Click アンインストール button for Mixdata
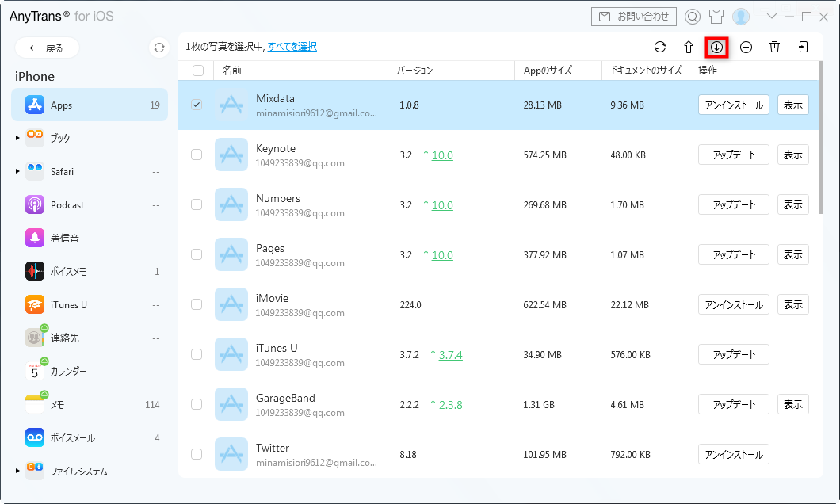Image resolution: width=840 pixels, height=504 pixels. tap(733, 105)
